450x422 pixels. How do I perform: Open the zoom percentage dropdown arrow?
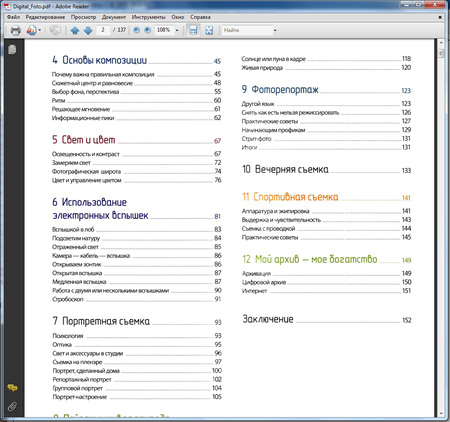[x=177, y=30]
